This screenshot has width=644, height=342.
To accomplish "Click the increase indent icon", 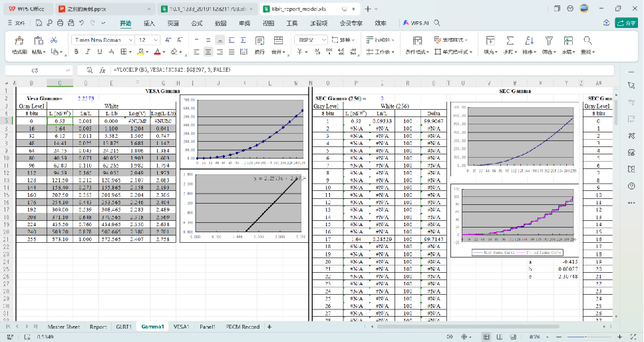I will click(x=243, y=40).
